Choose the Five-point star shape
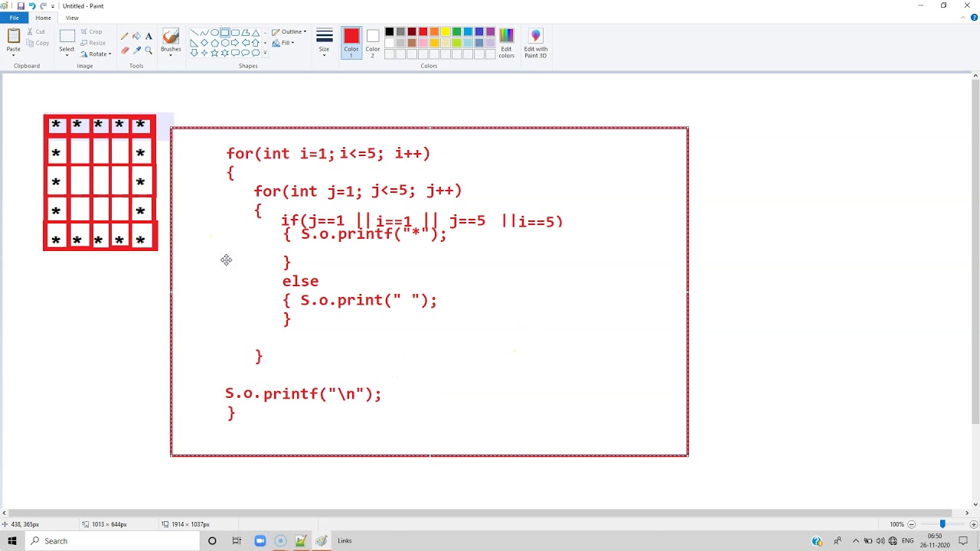Image resolution: width=980 pixels, height=551 pixels. pos(214,53)
